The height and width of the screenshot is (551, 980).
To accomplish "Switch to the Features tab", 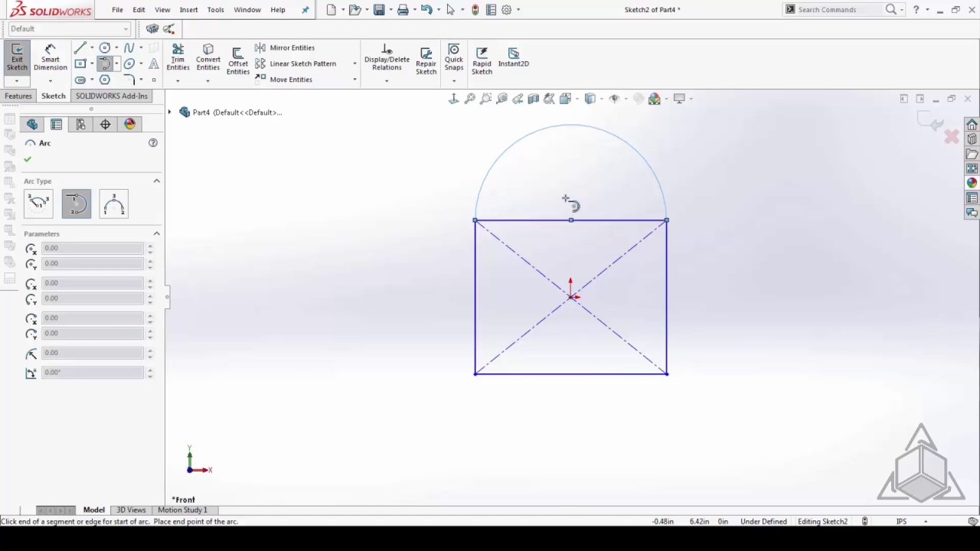I will click(x=18, y=96).
